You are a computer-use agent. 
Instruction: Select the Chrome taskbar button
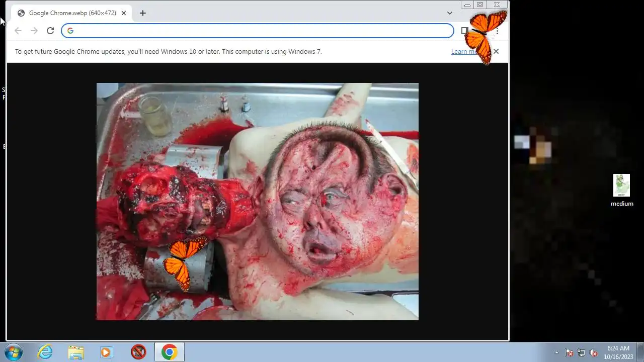[x=169, y=352]
